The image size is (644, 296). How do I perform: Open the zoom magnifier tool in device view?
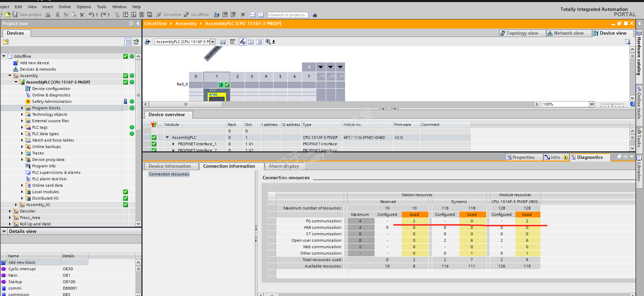coord(268,42)
